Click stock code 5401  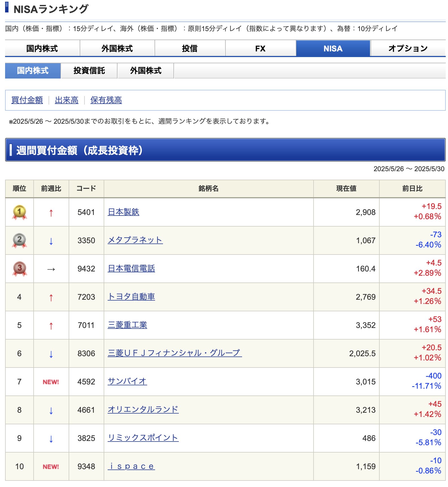(x=86, y=212)
